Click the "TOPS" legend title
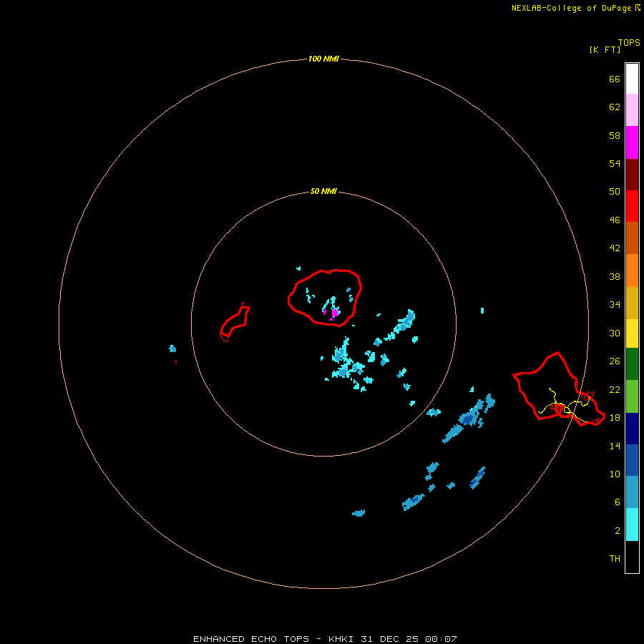Image resolution: width=644 pixels, height=644 pixels. [629, 42]
